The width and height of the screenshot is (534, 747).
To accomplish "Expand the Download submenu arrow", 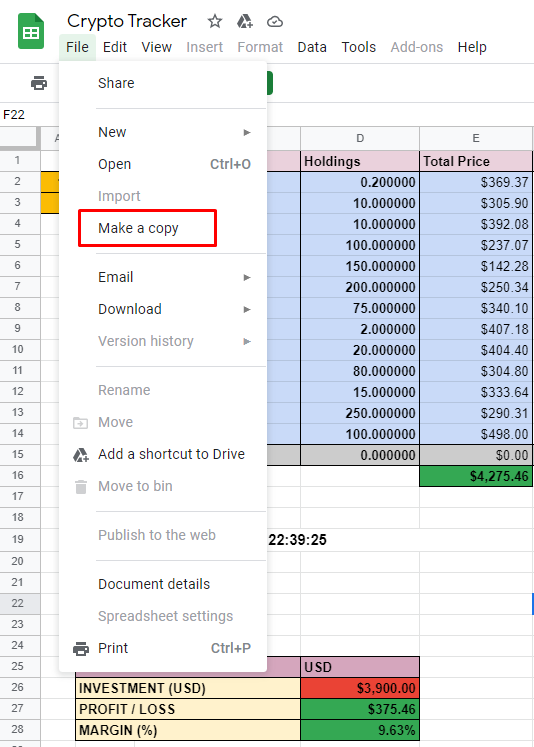I will tap(247, 310).
